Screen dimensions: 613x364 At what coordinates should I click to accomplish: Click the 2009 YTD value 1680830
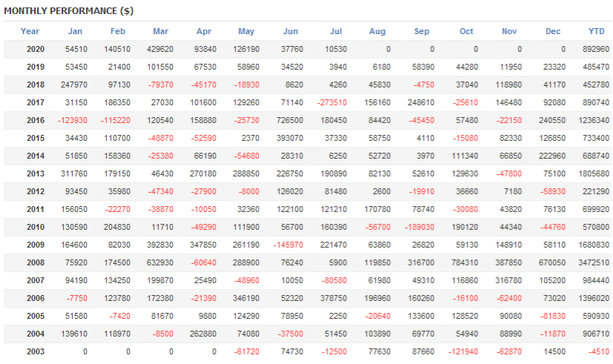coord(594,245)
